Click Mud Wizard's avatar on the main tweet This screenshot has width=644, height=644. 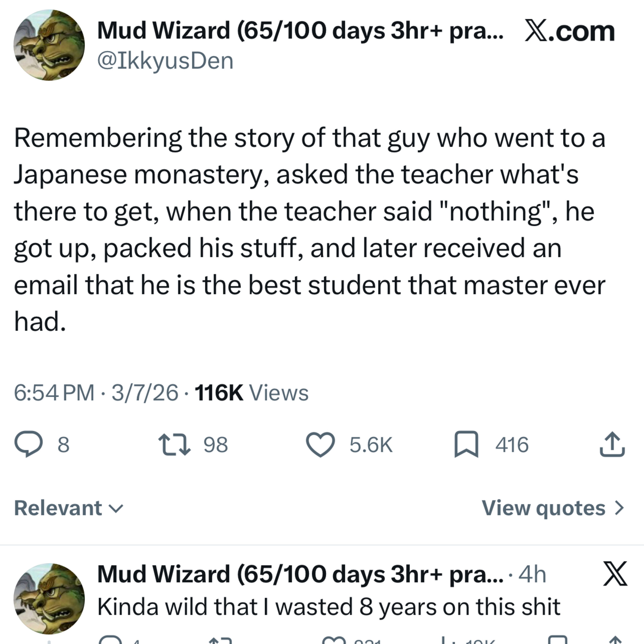49,45
